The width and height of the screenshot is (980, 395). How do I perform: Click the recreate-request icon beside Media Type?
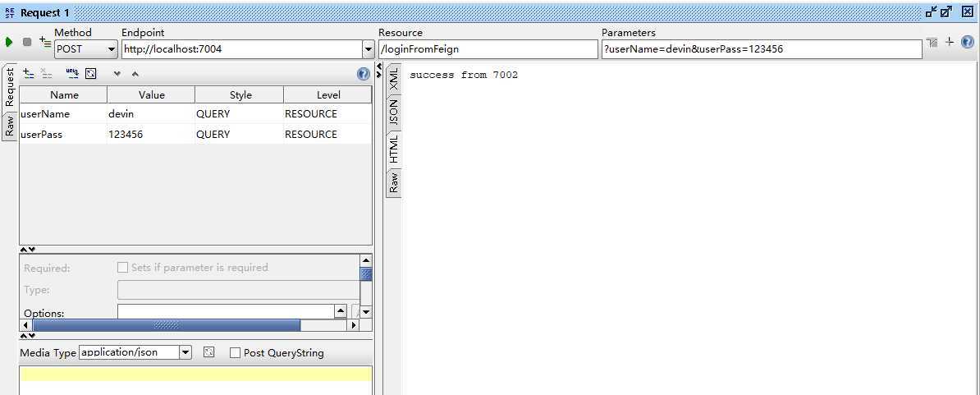point(209,352)
